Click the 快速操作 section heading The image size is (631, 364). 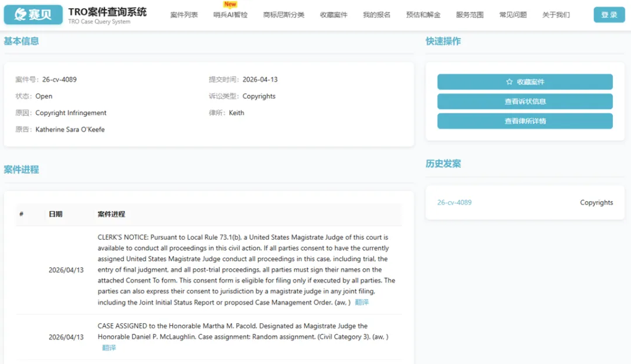443,41
